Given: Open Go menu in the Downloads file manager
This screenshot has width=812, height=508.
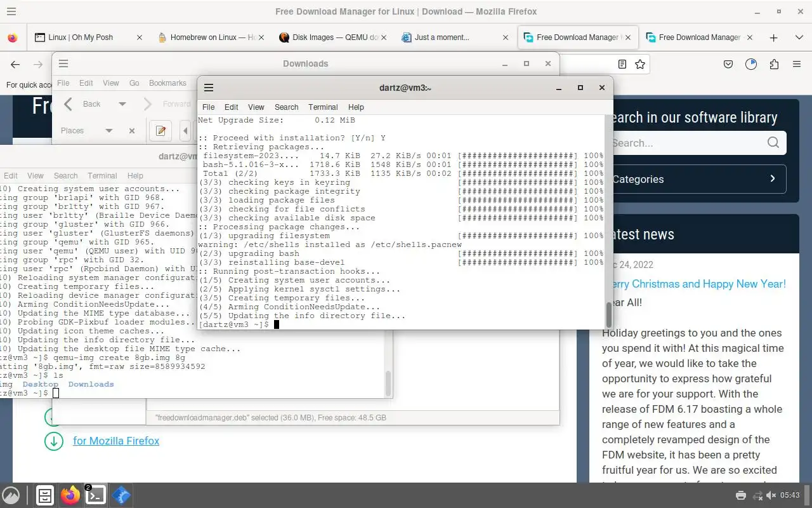Looking at the screenshot, I should (x=134, y=83).
